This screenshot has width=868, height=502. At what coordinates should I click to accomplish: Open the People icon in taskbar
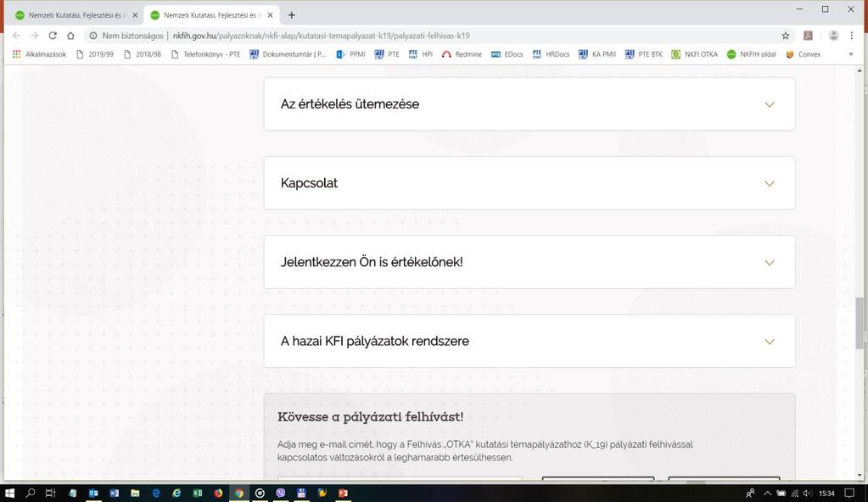(x=750, y=494)
